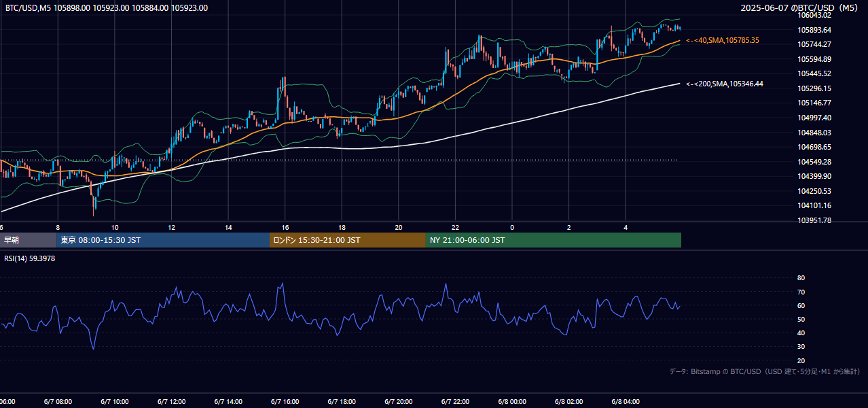This screenshot has height=408, width=868.
Task: Click hour label 4 under price chart
Action: pos(626,227)
